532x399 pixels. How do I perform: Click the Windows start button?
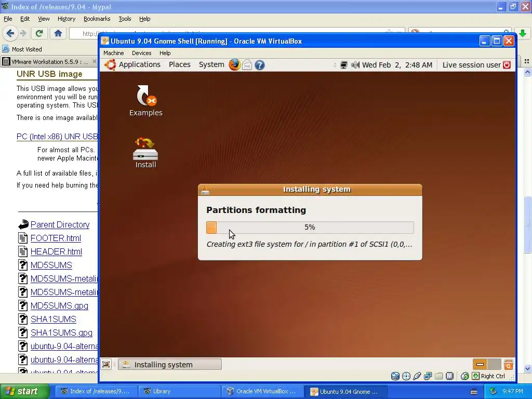25,391
